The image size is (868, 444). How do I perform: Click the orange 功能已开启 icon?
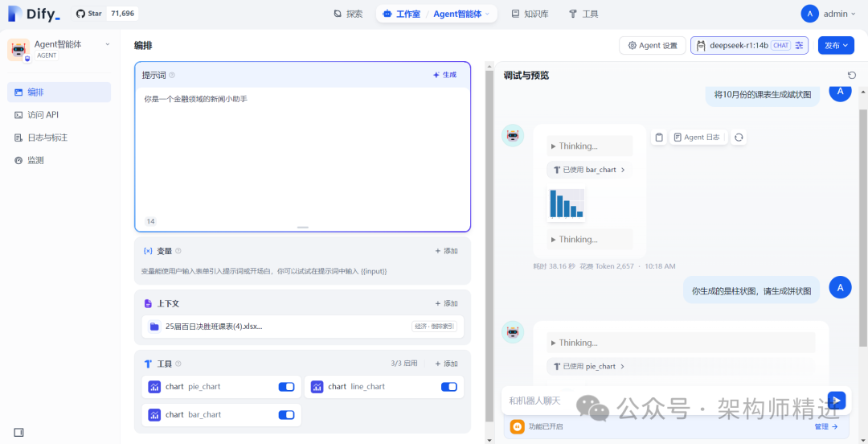(517, 427)
